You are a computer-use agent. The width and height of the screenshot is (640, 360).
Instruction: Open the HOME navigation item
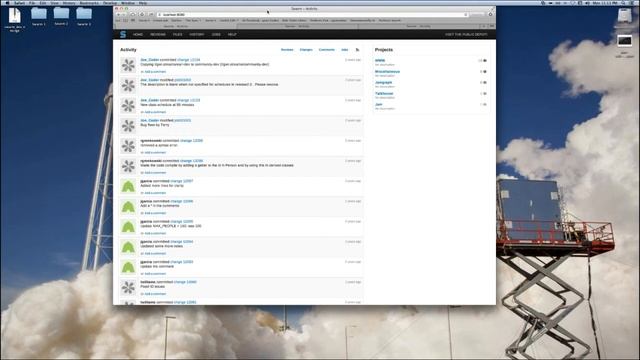pos(138,35)
